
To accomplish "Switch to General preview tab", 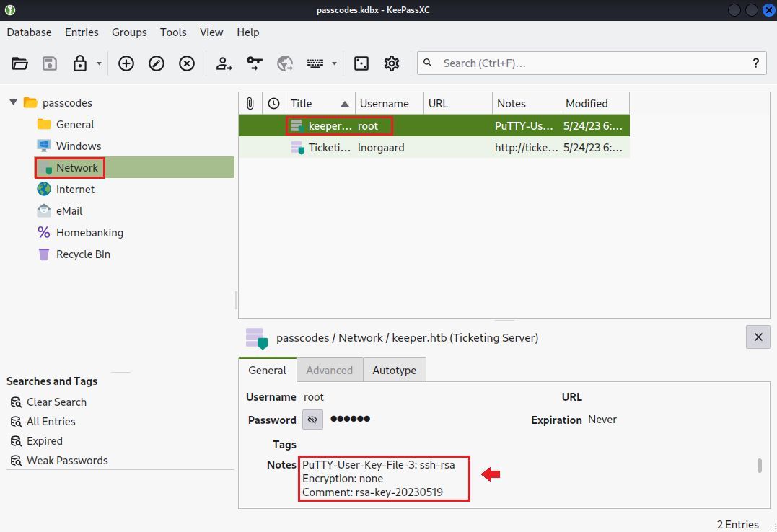I will tap(267, 370).
